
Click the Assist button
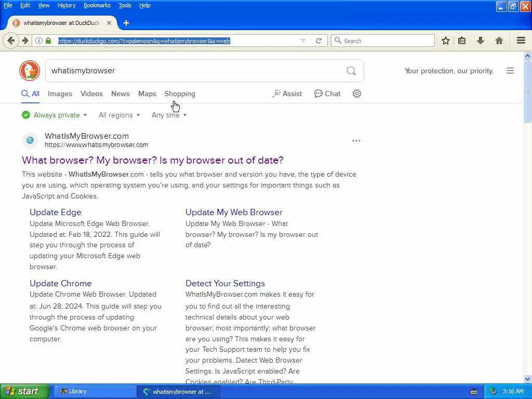tap(287, 94)
